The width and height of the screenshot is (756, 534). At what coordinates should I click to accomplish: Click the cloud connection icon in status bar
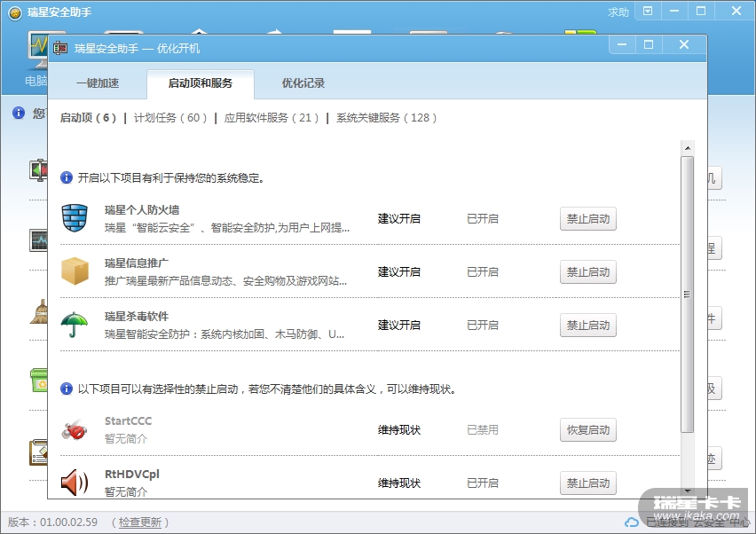click(x=632, y=522)
